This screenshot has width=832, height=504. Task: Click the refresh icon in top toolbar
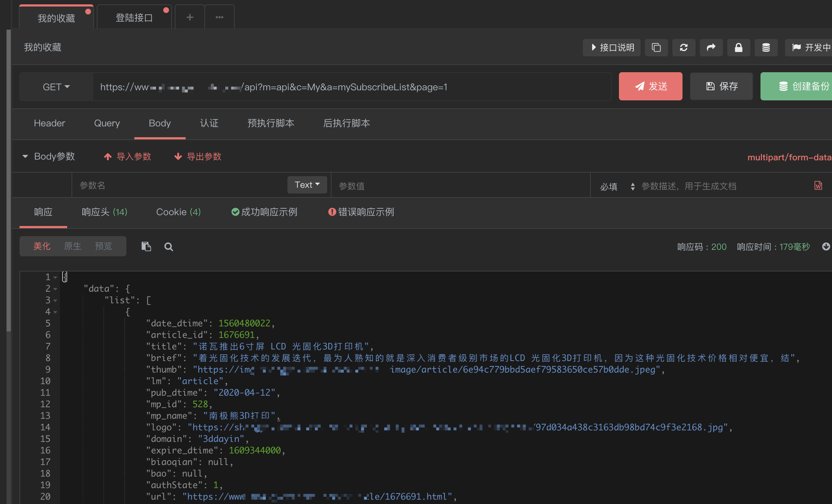(684, 48)
